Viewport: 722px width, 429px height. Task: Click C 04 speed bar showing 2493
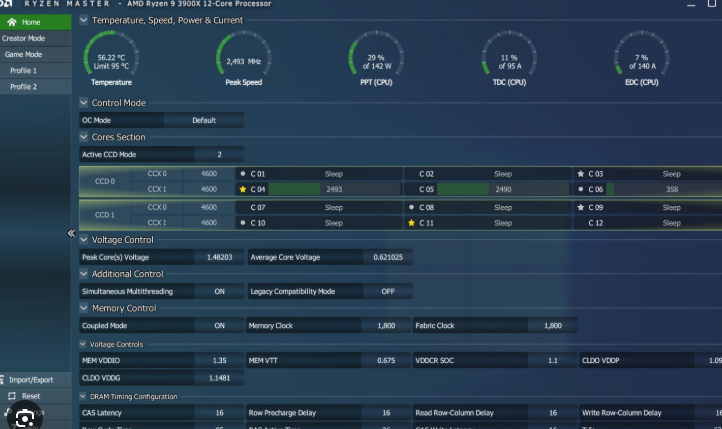click(x=334, y=189)
